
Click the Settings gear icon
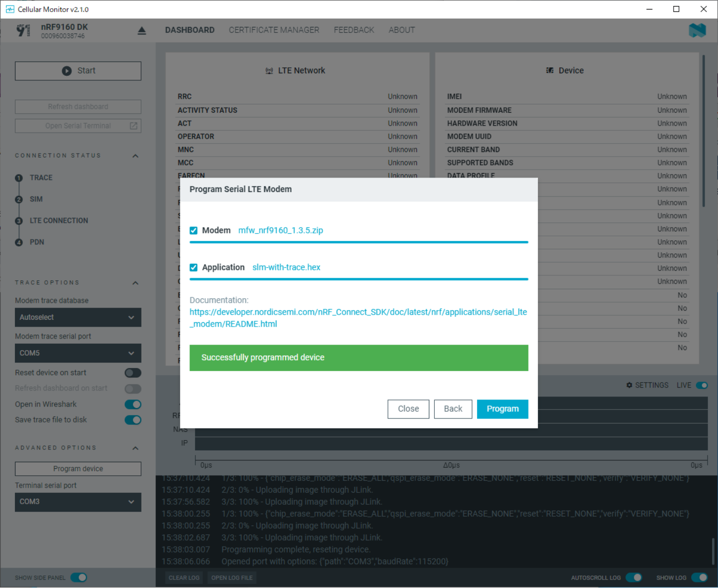tap(629, 386)
